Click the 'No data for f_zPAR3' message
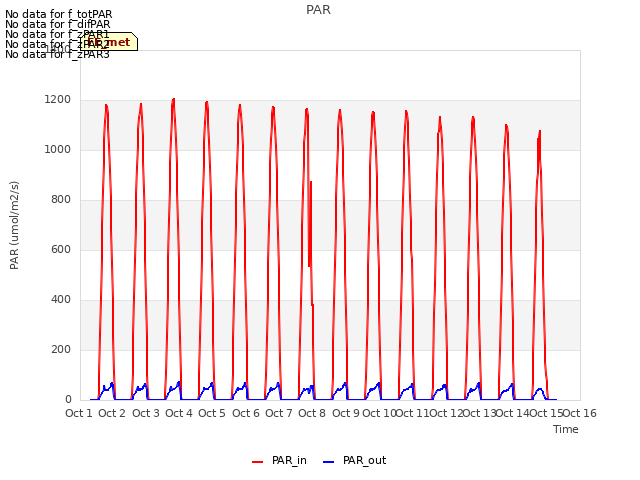This screenshot has height=480, width=640. coord(58,54)
